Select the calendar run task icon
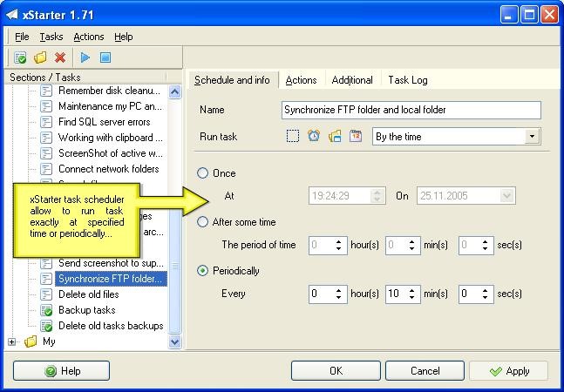The height and width of the screenshot is (392, 564). click(356, 136)
